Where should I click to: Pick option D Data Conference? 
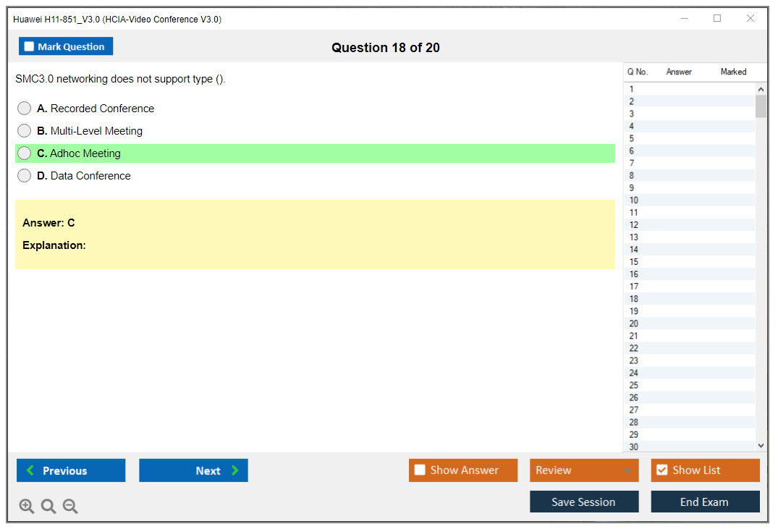(25, 176)
